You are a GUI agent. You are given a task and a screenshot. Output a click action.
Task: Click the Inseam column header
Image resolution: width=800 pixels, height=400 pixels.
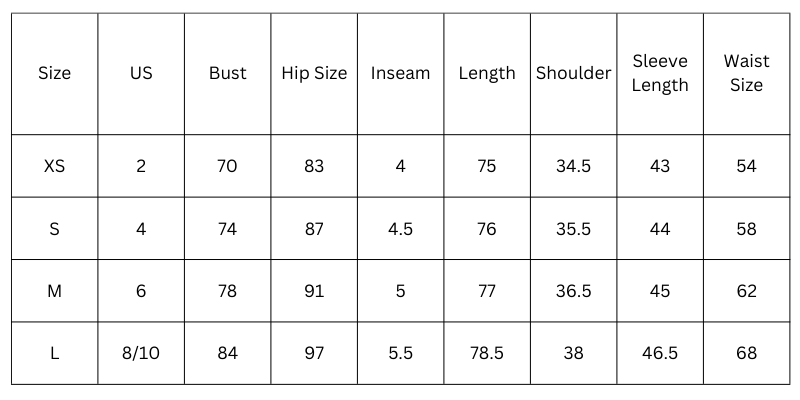400,73
